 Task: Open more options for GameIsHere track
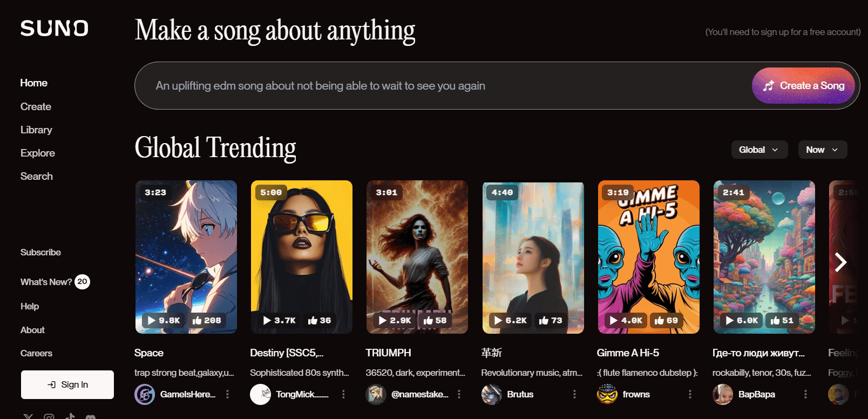tap(228, 394)
